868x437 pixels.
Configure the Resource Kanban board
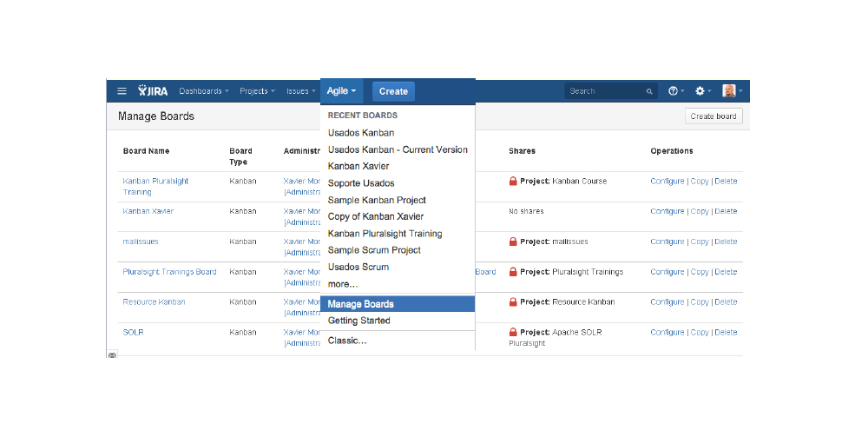click(x=667, y=301)
